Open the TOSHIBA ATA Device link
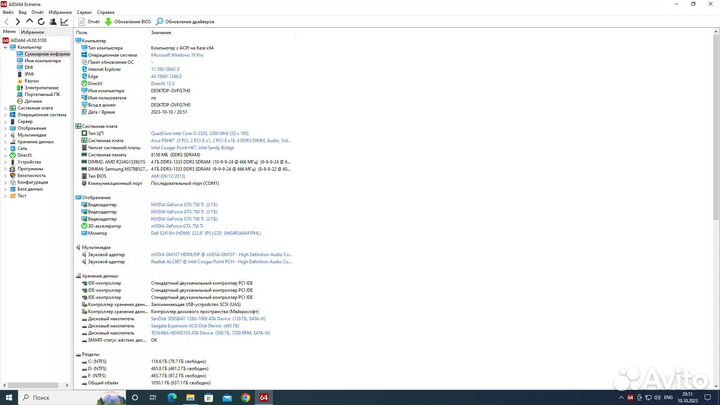Screen dimensions: 720x405 click(210, 333)
